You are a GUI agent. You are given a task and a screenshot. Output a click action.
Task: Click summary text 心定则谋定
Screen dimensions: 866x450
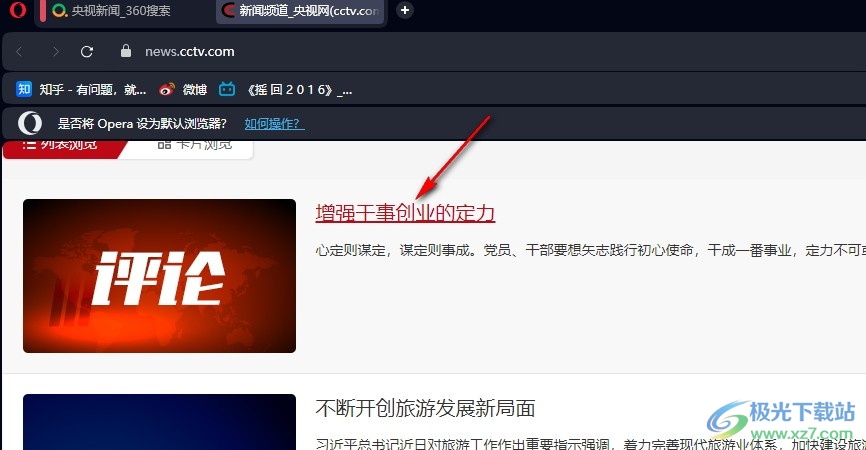pos(591,251)
